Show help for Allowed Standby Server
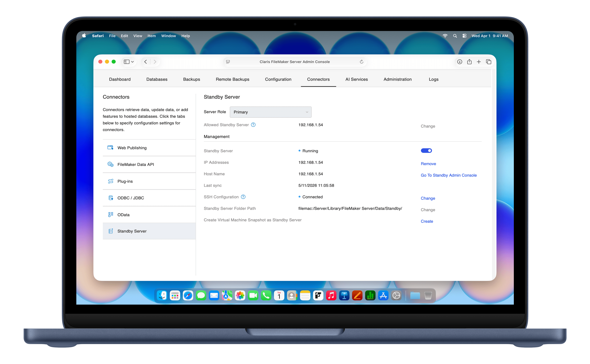 253,125
